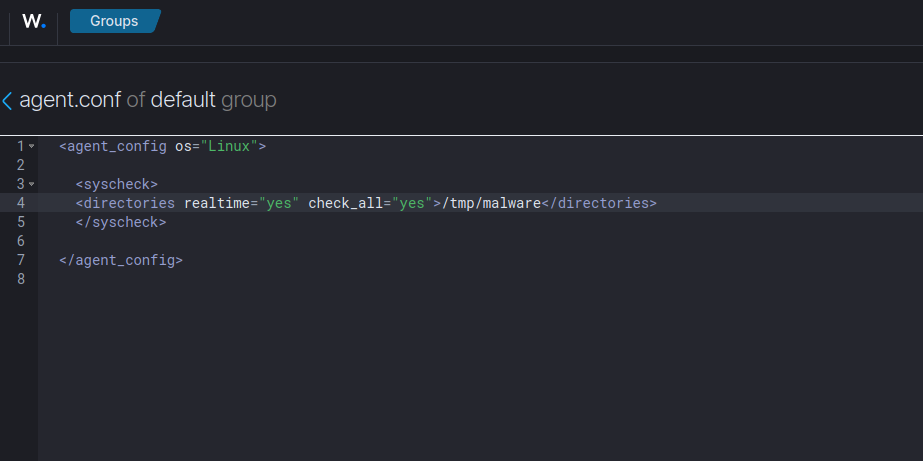The image size is (923, 461).
Task: Select line number 7 in gutter
Action: tap(21, 260)
